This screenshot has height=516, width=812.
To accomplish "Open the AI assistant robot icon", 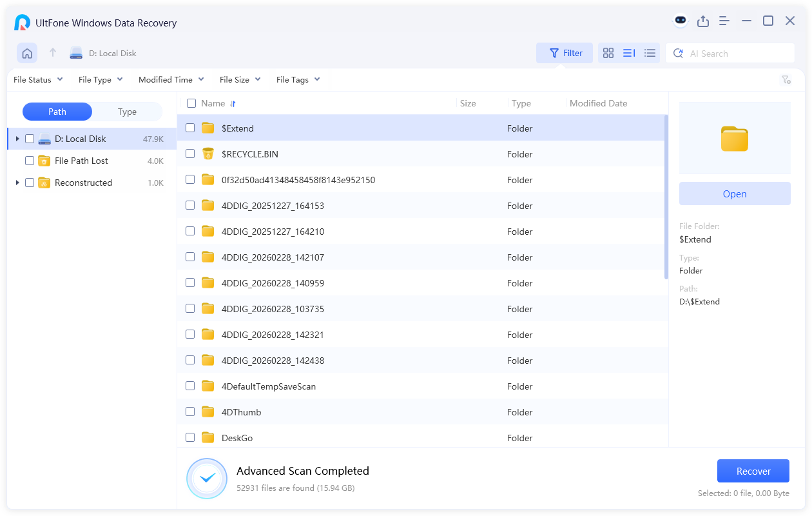I will coord(681,21).
